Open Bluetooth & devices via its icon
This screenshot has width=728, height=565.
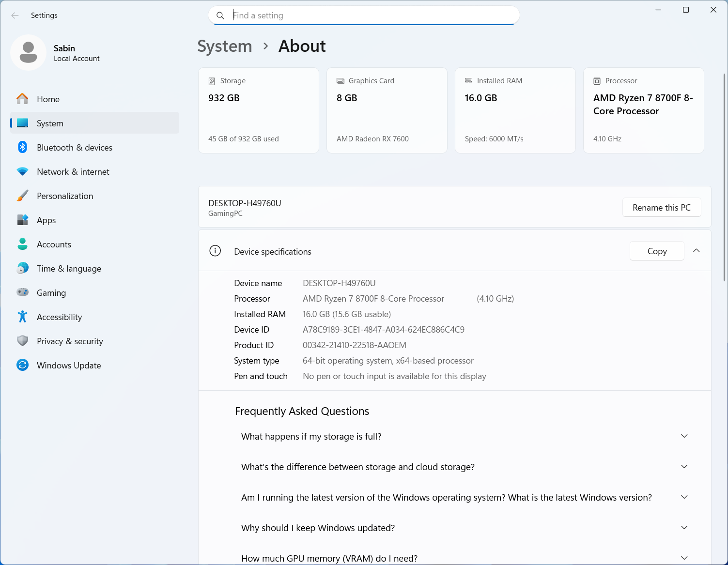[22, 147]
